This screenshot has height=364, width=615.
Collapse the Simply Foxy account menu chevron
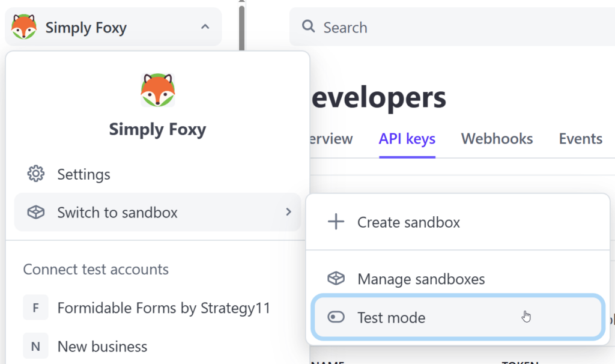point(204,27)
